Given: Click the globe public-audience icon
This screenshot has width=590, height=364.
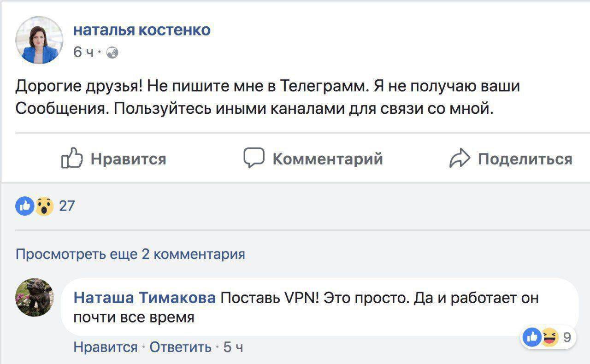Looking at the screenshot, I should click(x=112, y=53).
